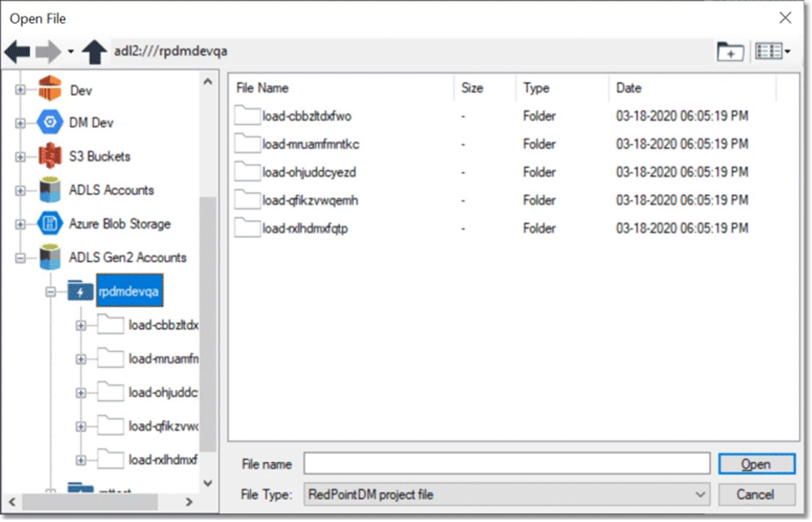
Task: Open navigation history dropdown arrow
Action: point(71,52)
